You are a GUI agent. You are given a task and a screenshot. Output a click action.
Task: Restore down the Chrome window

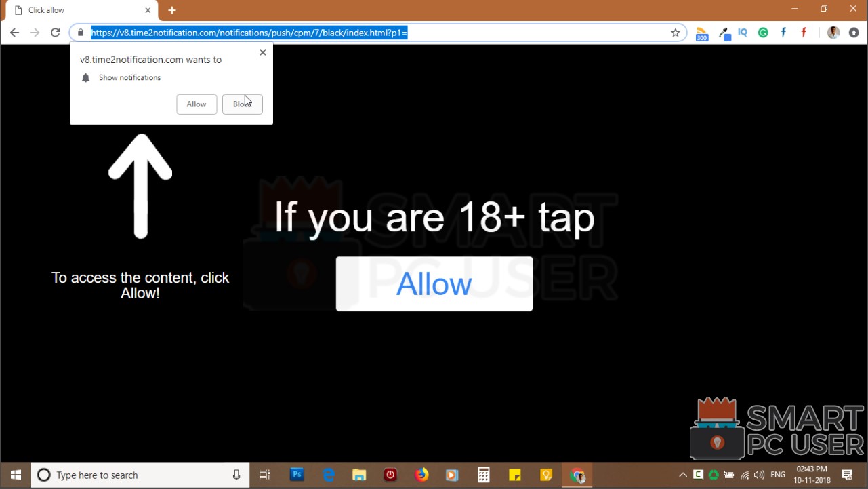824,9
